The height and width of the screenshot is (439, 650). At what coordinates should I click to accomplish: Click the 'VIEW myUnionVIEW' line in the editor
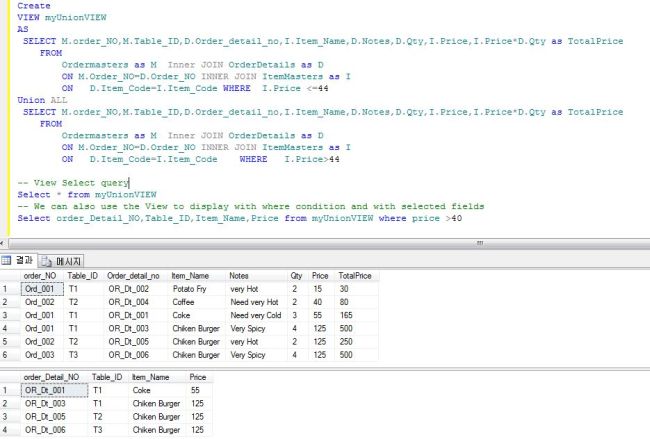click(x=62, y=17)
